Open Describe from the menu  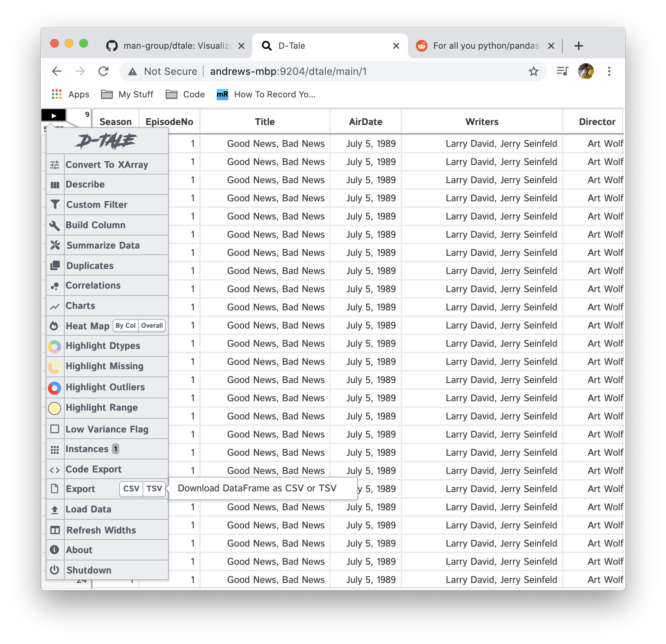click(108, 185)
